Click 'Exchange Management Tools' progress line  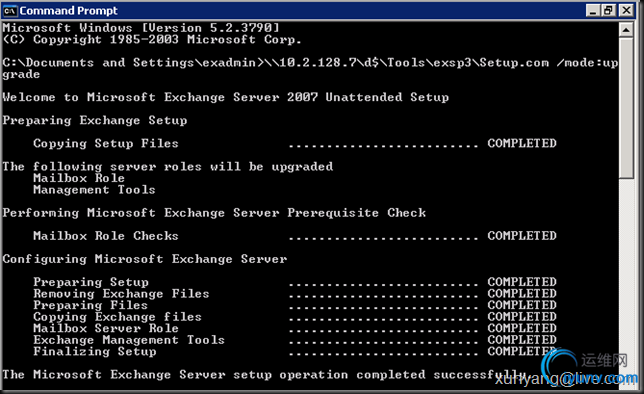(295, 340)
